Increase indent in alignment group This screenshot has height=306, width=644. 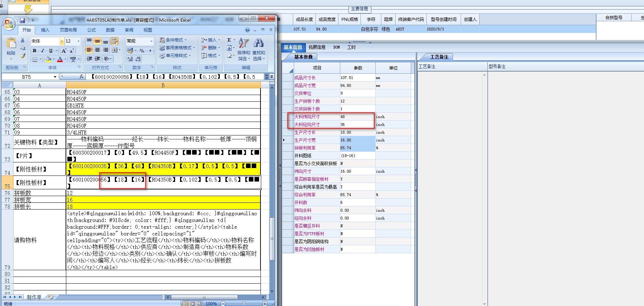point(97,59)
